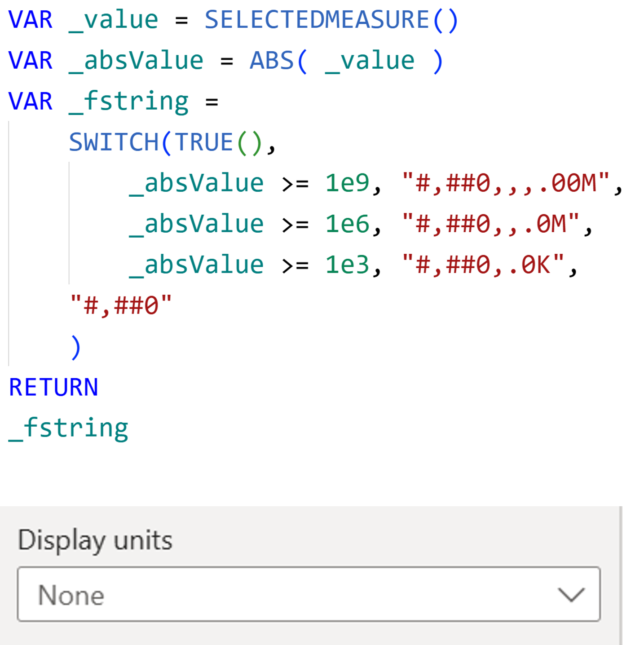Viewport: 644px width, 645px height.
Task: Click the 1e9 threshold value
Action: tap(347, 183)
